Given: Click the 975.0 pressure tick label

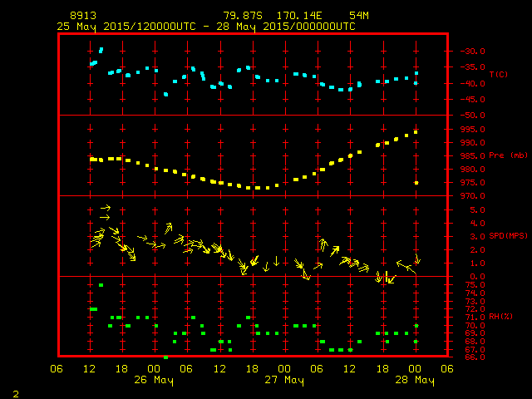Looking at the screenshot, I should pos(473,183).
